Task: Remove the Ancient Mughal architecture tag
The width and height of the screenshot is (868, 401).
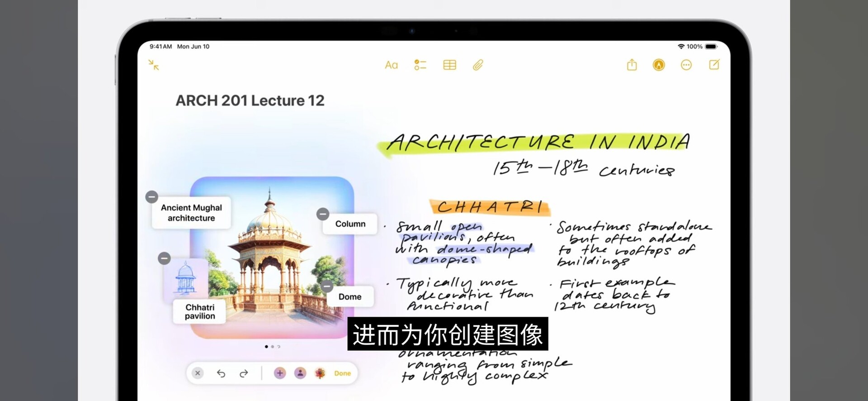Action: coord(152,197)
